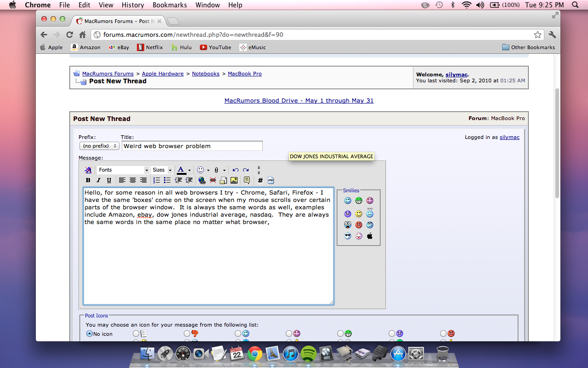588x368 pixels.
Task: Select the thumbs down post icon radio
Action: (187, 333)
